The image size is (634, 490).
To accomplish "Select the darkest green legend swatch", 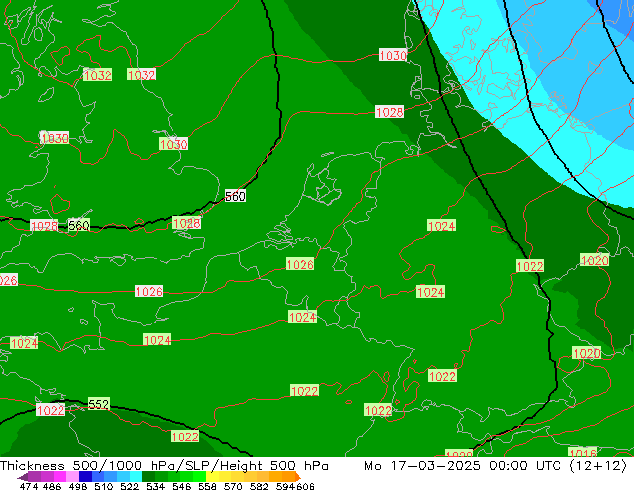I will pos(148,476).
